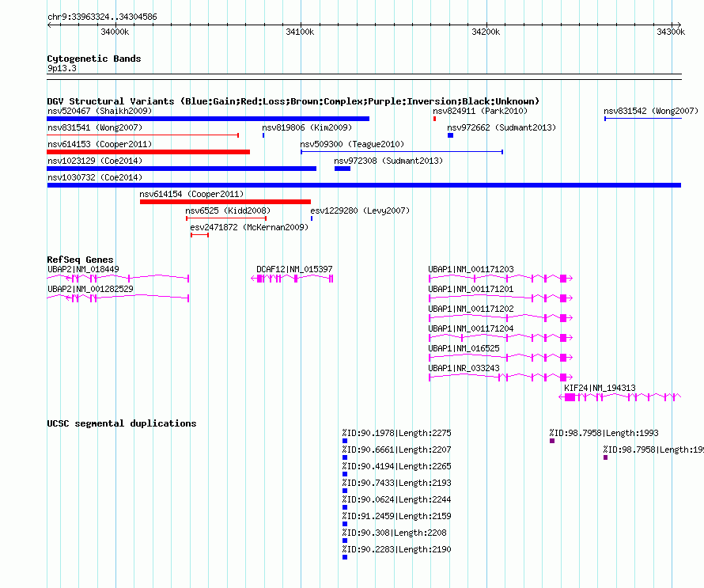Select the UBAP2|NM_001282529 transcript label

click(90, 289)
